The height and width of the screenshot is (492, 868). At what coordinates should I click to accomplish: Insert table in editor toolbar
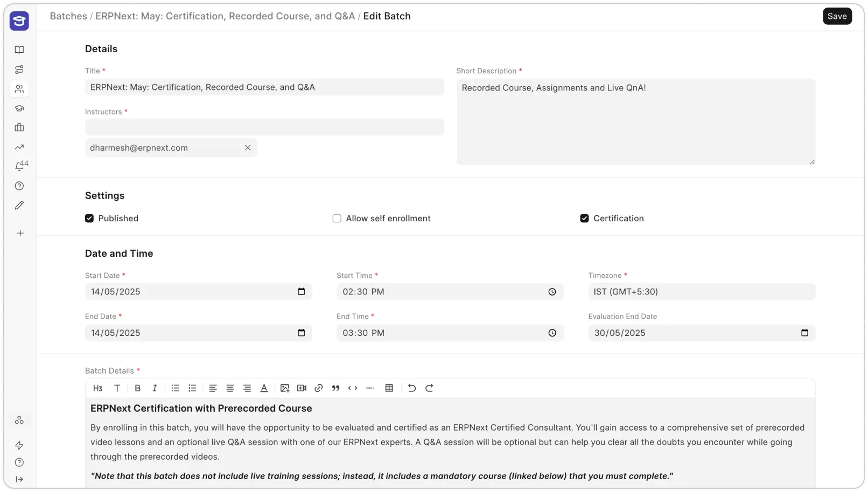(x=389, y=388)
